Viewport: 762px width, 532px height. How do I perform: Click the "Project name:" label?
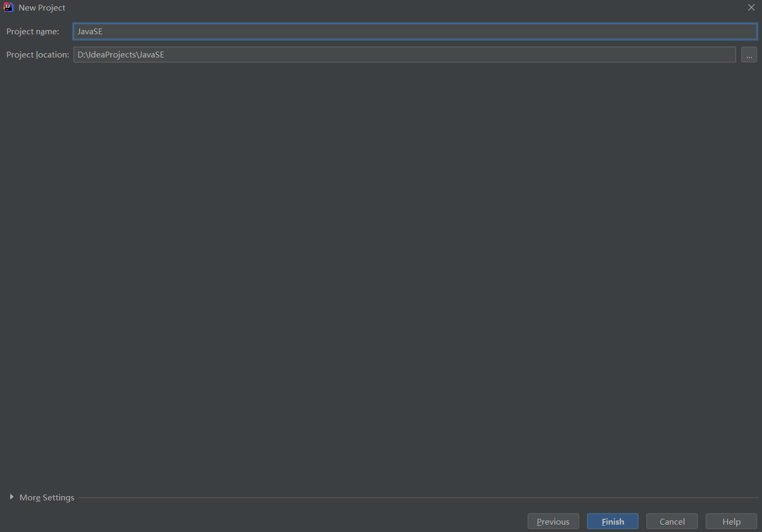point(33,32)
